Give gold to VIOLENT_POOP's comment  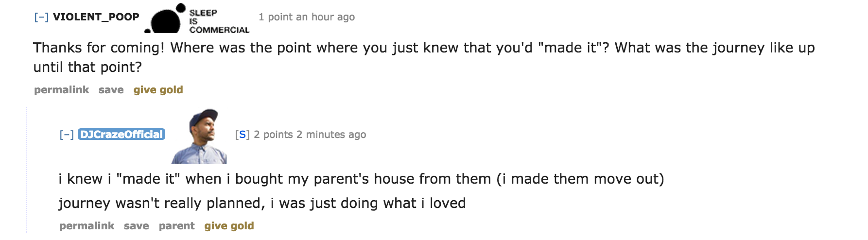(x=158, y=90)
